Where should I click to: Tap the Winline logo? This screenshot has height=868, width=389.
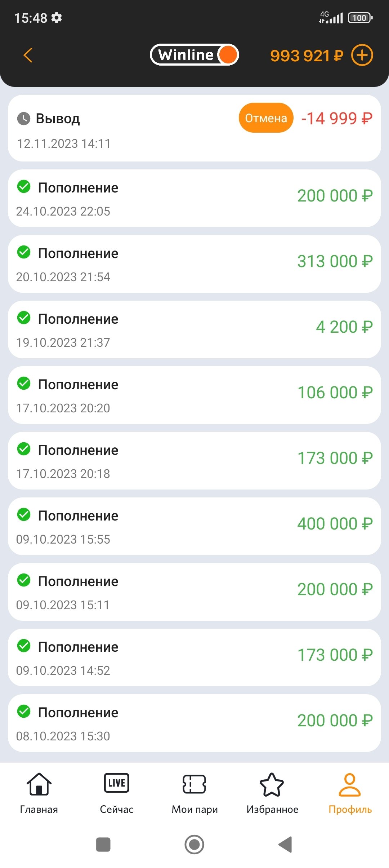pos(194,55)
